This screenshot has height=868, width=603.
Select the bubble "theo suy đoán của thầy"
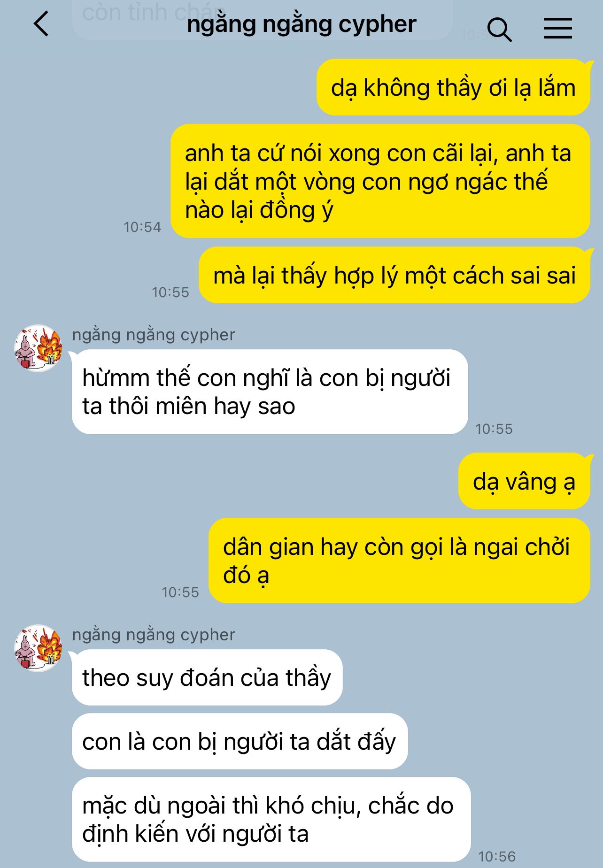tap(207, 677)
